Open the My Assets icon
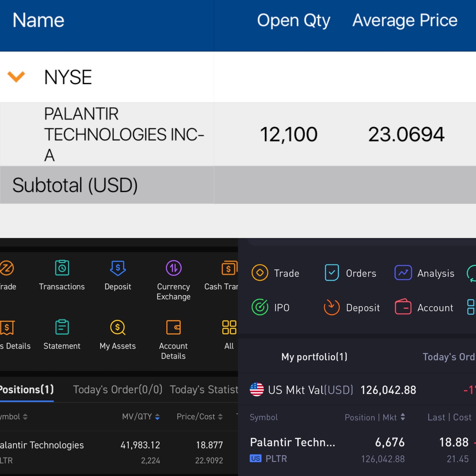Viewport: 476px width, 476px height. [118, 327]
